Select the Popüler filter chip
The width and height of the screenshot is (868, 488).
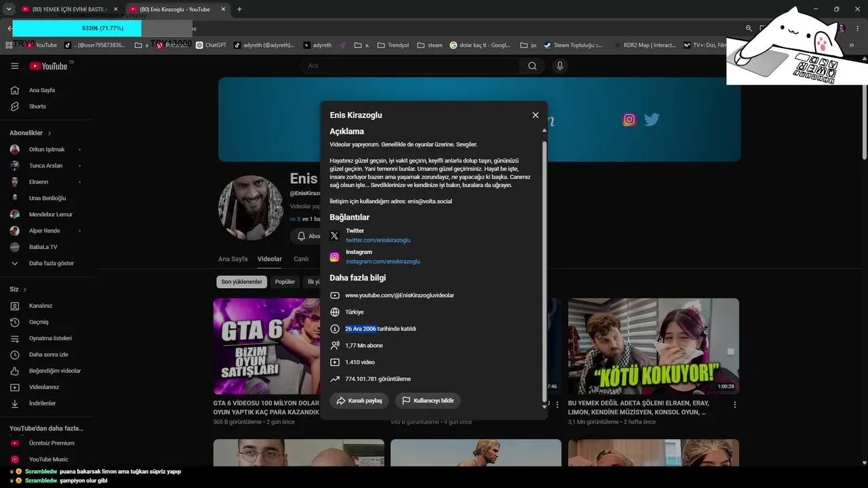[285, 282]
